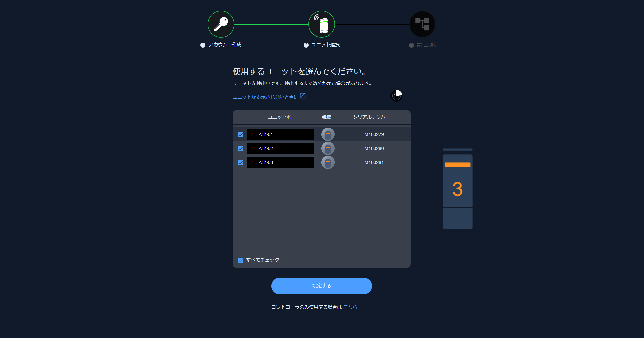
Task: Uncheck the ユニット02 checkbox
Action: (x=240, y=148)
